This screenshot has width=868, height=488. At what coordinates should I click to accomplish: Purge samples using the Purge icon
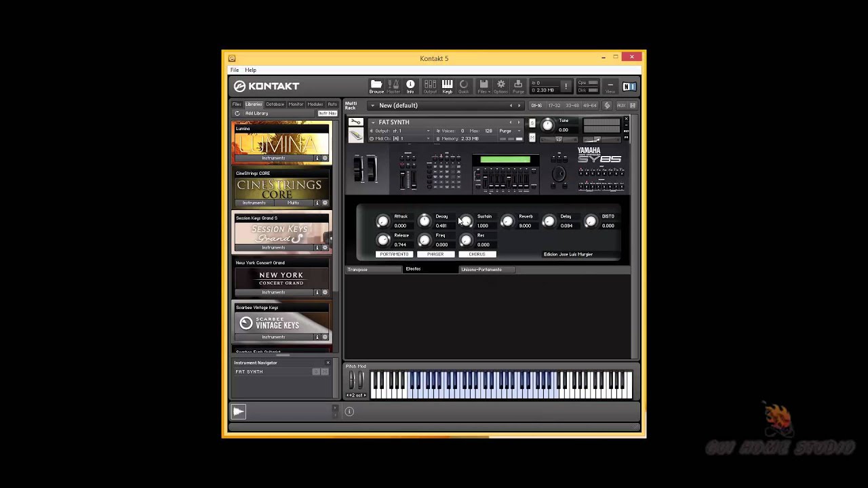[518, 87]
